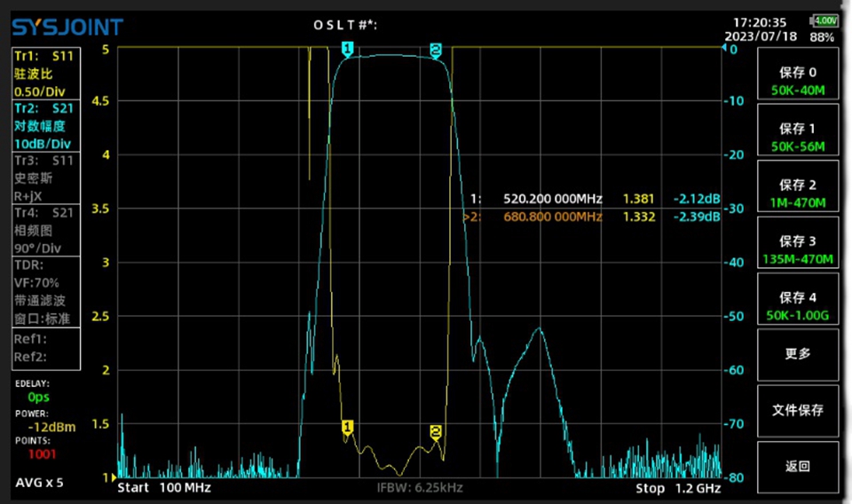Image resolution: width=852 pixels, height=504 pixels.
Task: Click cyan marker 2 on the S21 trace
Action: (x=436, y=50)
